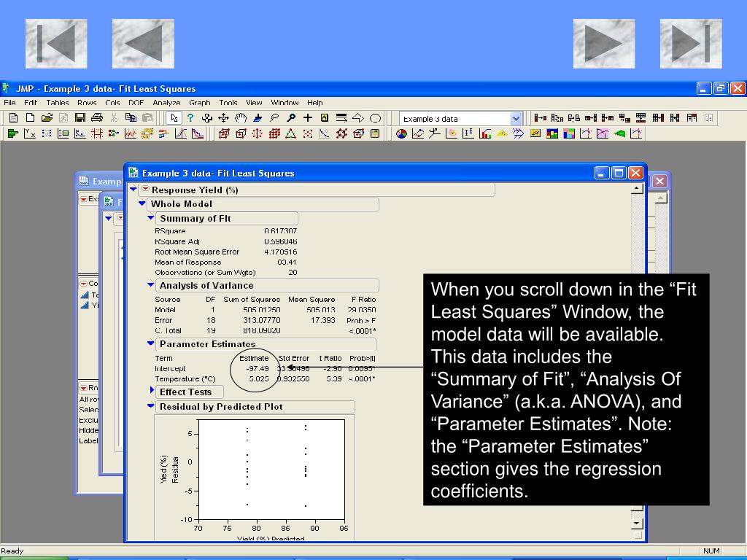Click the first Tables toolbar icon
This screenshot has height=560, width=747.
[540, 118]
